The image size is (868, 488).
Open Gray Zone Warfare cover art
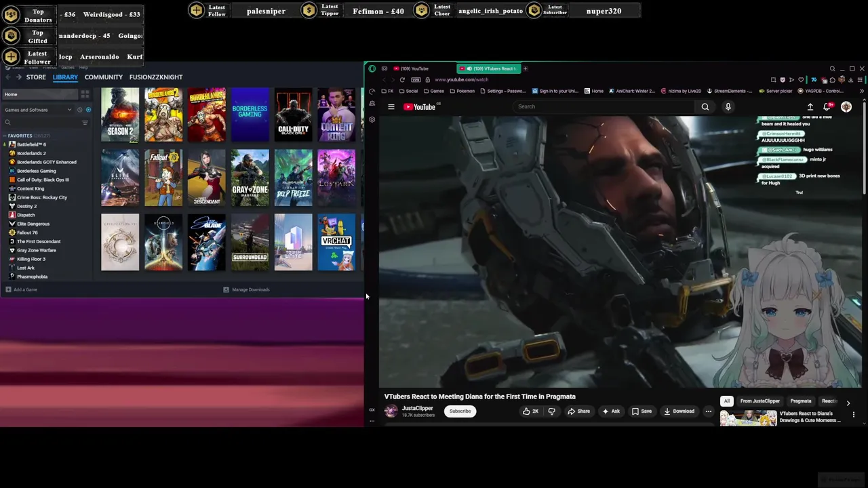pyautogui.click(x=250, y=178)
